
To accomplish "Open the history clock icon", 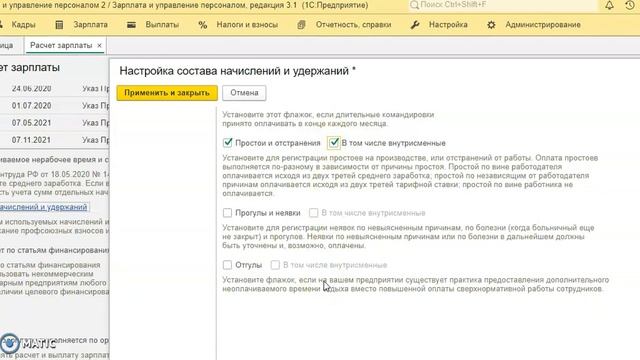I will pos(630,5).
